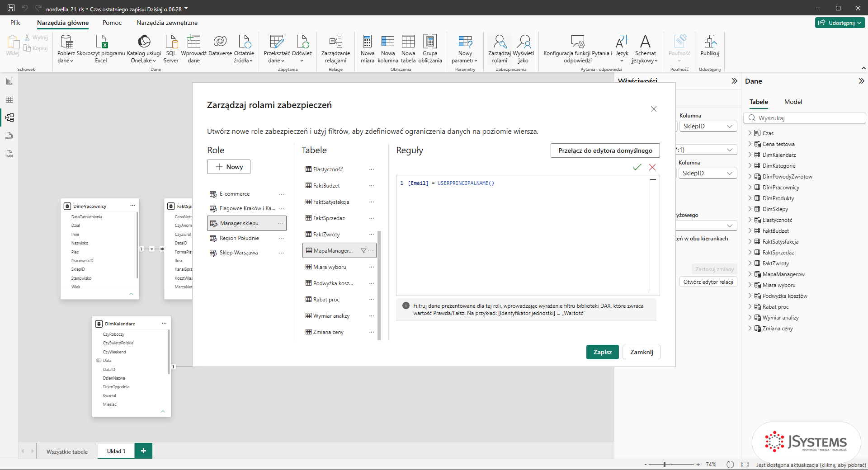This screenshot has height=470, width=868.
Task: Click Otwórz edytor relacji button
Action: click(708, 282)
